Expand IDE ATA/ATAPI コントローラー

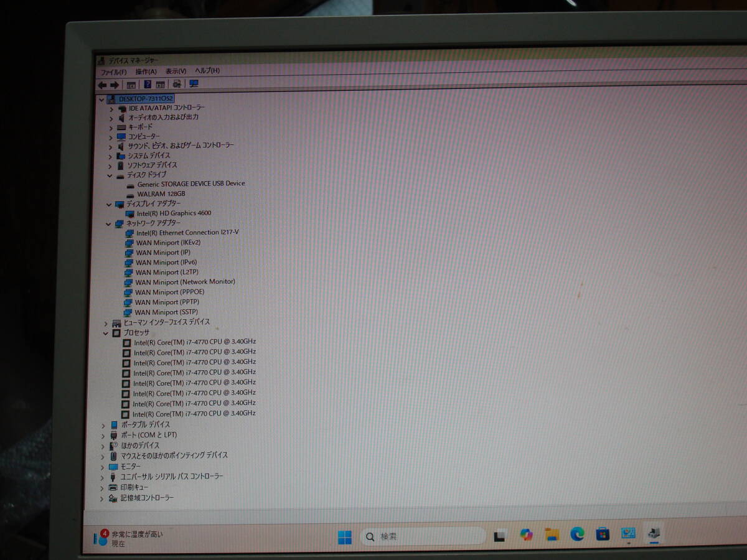[x=111, y=108]
